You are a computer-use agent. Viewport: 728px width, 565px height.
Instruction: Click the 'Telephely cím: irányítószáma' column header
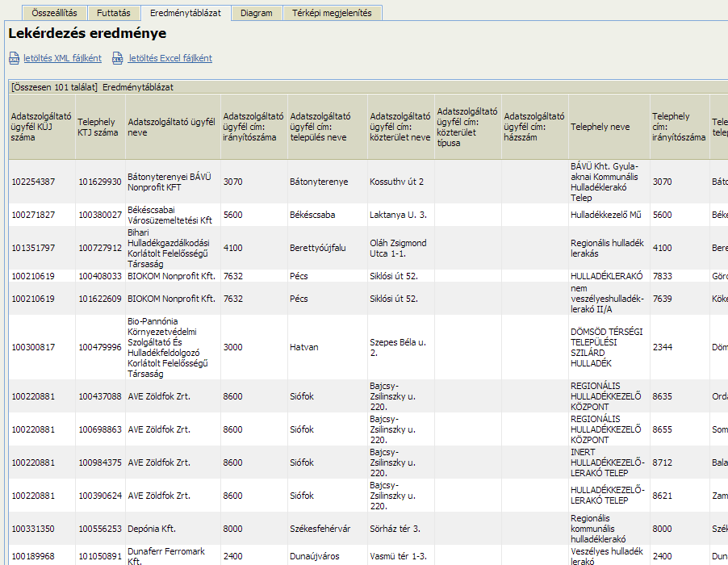(x=680, y=127)
